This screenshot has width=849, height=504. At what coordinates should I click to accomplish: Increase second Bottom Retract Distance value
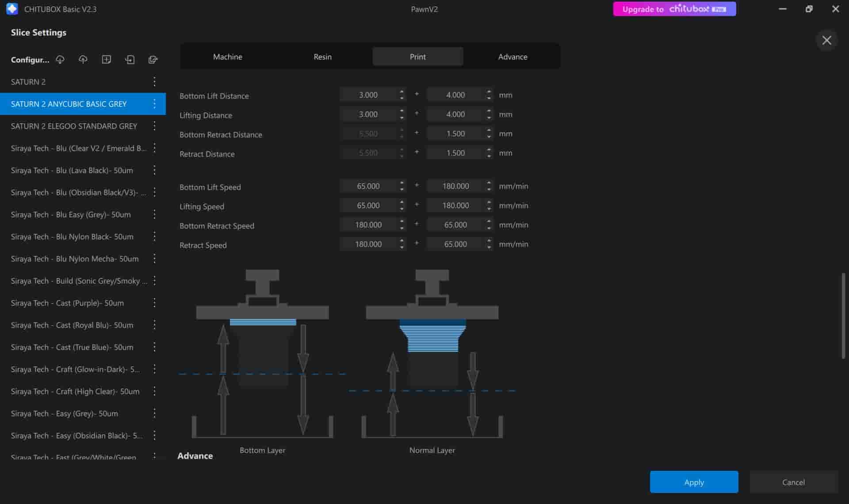tap(489, 130)
